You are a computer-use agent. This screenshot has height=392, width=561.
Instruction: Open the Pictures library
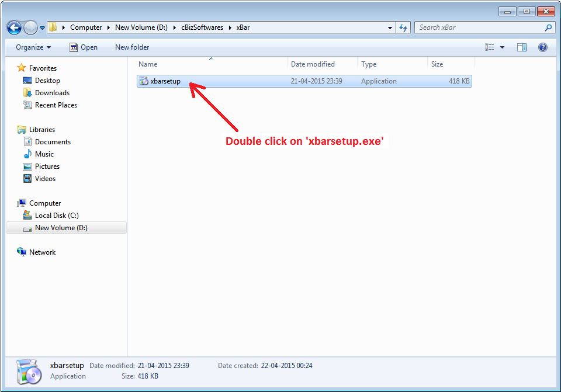tap(47, 166)
